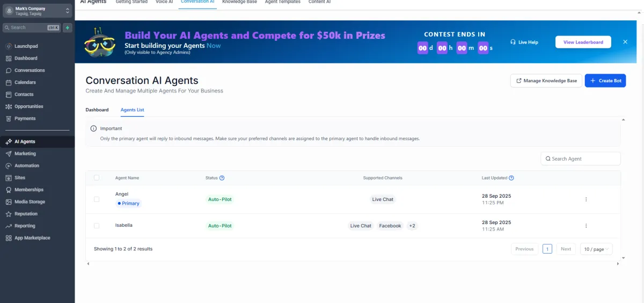Open the 10 / page dropdown
Image resolution: width=644 pixels, height=303 pixels.
coord(596,249)
